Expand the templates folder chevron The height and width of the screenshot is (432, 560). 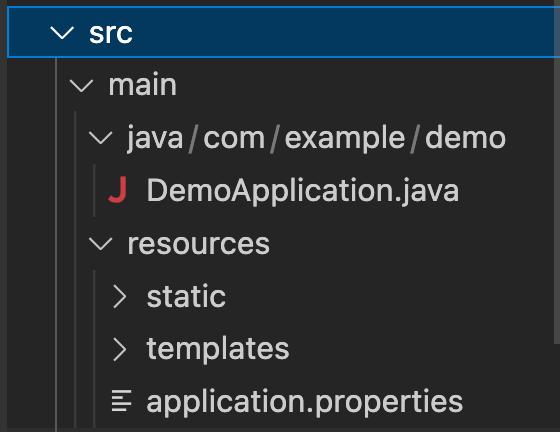(120, 349)
